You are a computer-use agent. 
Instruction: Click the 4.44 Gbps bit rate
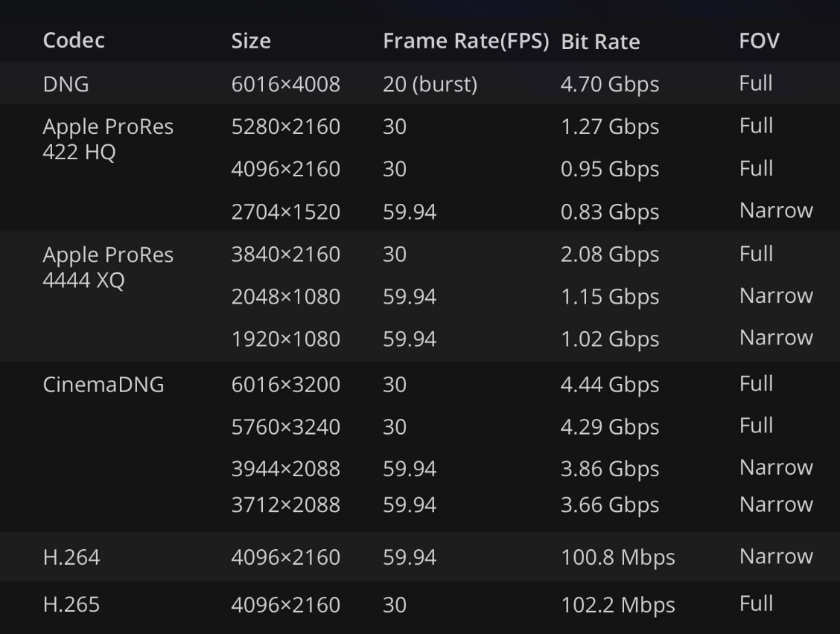[x=610, y=385]
